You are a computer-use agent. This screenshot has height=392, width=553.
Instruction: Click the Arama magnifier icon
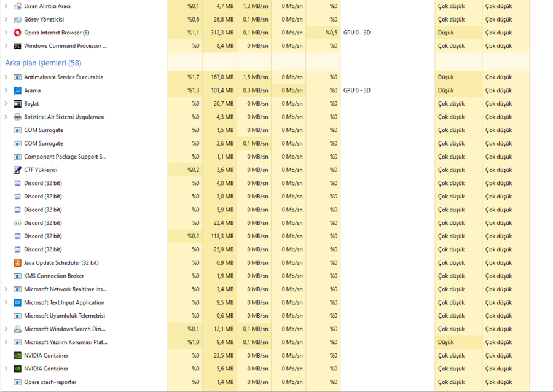tap(17, 90)
